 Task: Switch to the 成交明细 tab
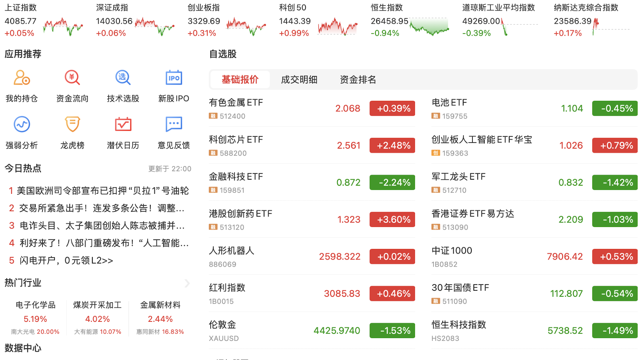tap(299, 80)
